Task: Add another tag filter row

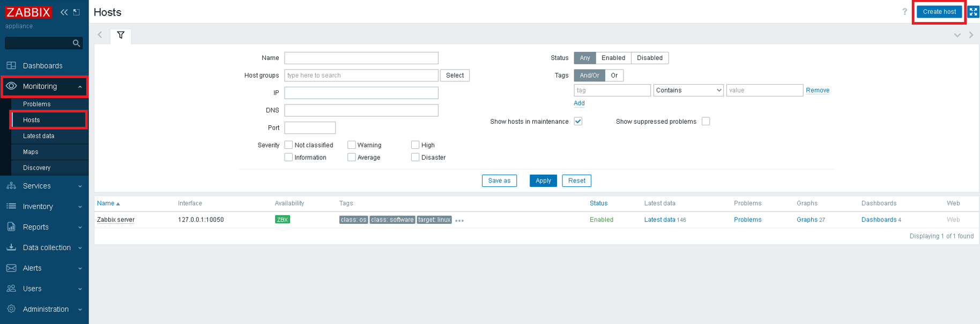Action: coord(579,103)
